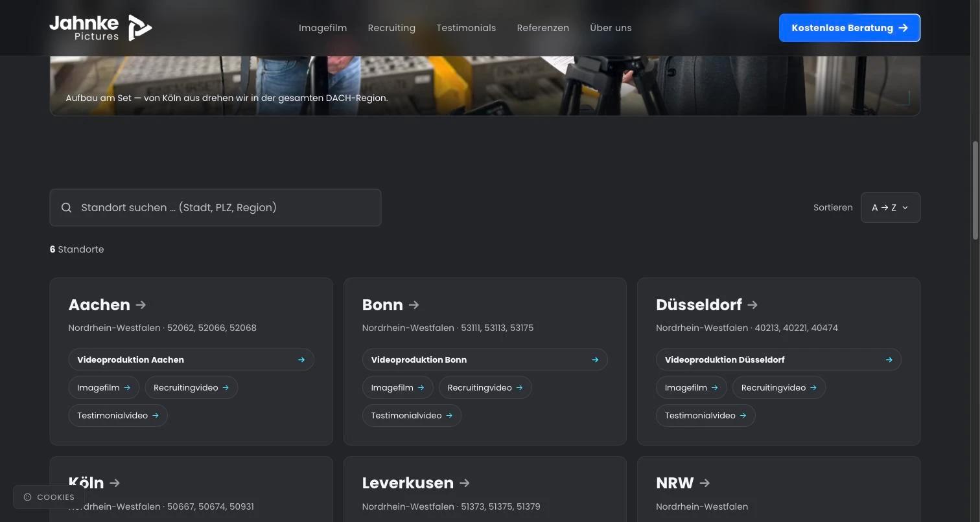Click the Aachen postal codes line

pos(162,328)
